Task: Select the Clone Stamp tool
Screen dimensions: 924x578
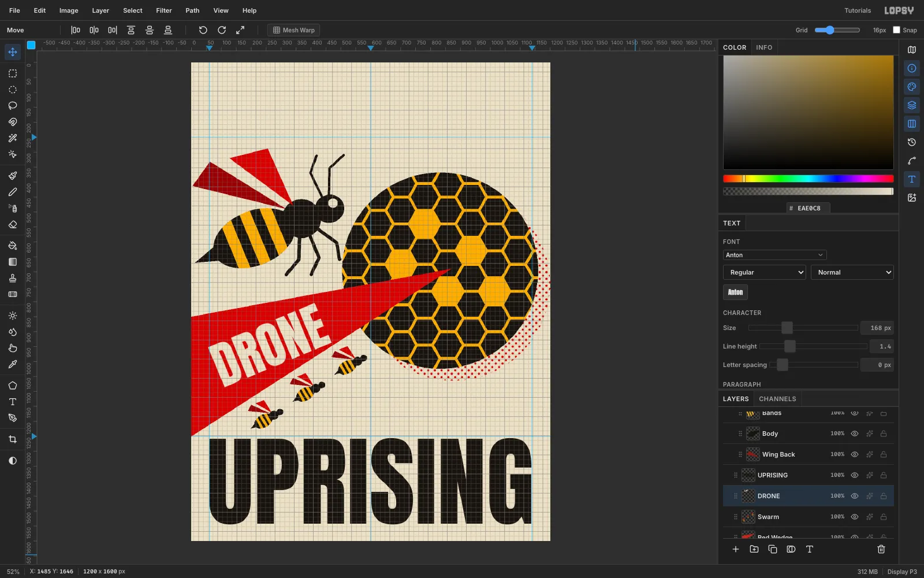Action: click(13, 278)
